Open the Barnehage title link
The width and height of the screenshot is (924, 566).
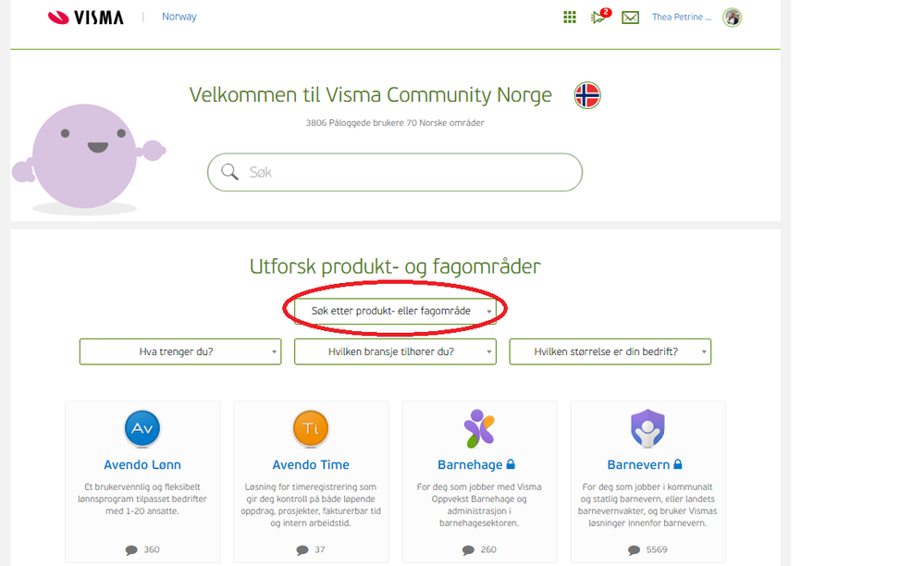[x=470, y=464]
